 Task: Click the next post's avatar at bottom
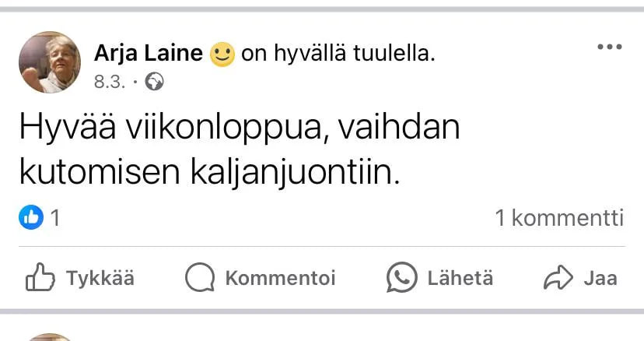coord(50,337)
